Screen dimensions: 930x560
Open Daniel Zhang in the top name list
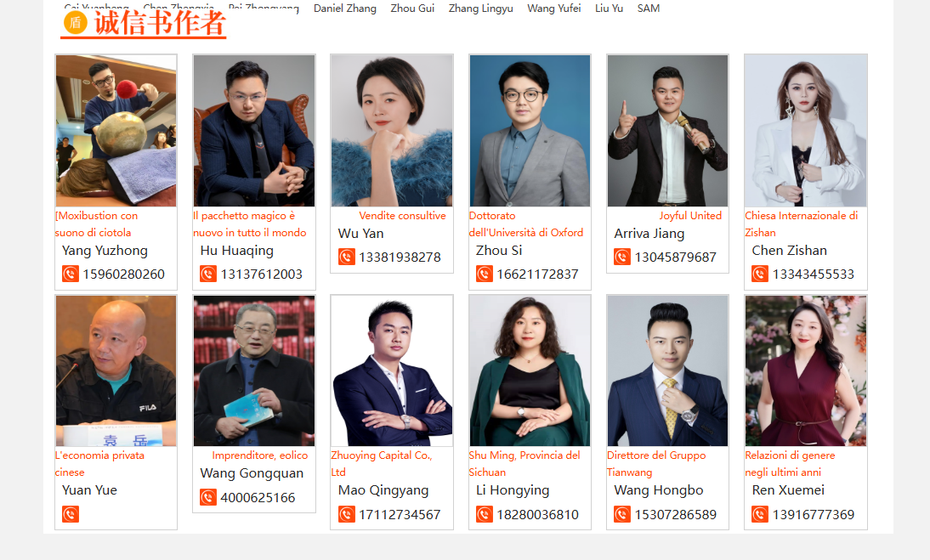click(344, 8)
